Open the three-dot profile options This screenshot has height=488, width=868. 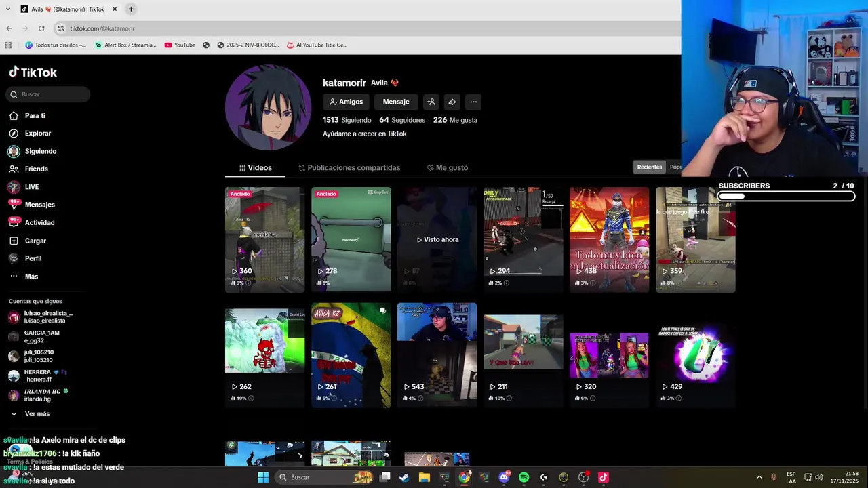pos(473,102)
